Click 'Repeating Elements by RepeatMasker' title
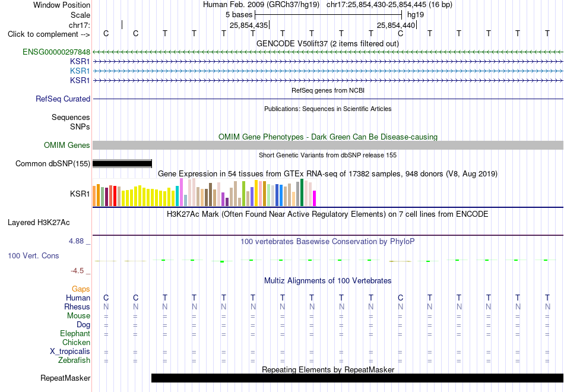 (x=328, y=369)
